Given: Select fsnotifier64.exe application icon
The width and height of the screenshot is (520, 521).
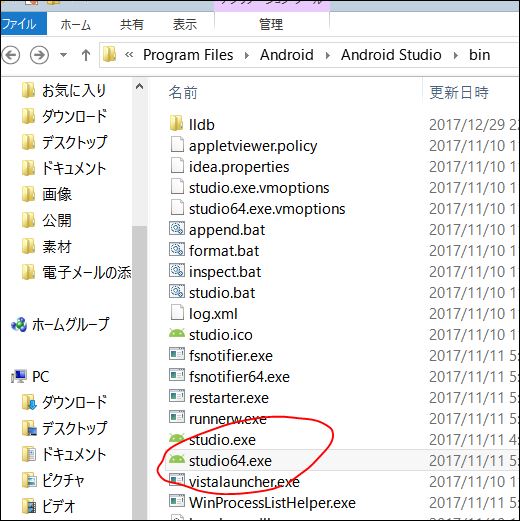Looking at the screenshot, I should click(x=177, y=375).
